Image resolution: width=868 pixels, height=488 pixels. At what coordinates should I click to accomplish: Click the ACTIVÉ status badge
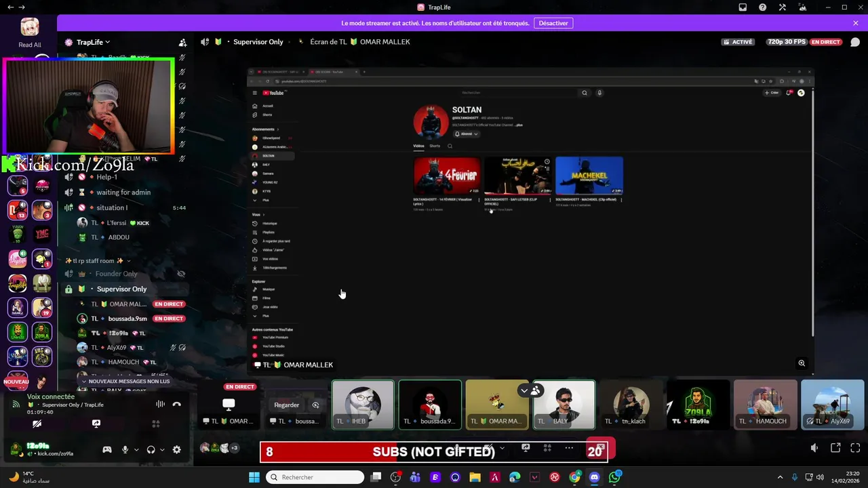(x=738, y=42)
